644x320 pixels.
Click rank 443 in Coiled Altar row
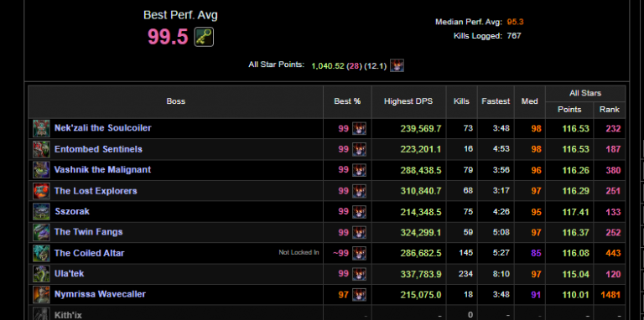pos(613,254)
